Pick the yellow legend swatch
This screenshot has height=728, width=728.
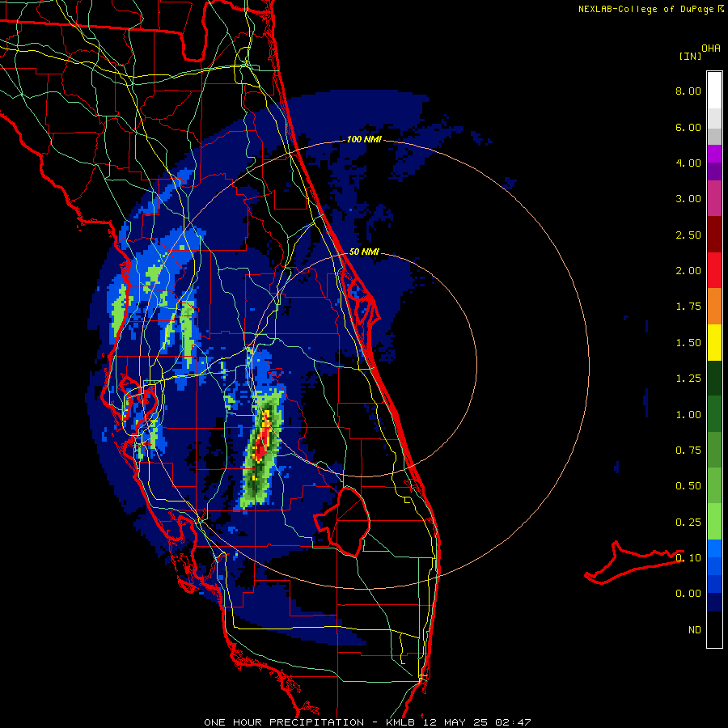714,342
